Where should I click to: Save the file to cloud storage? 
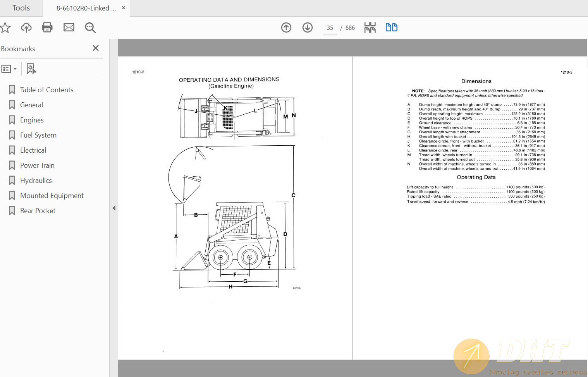[x=26, y=28]
